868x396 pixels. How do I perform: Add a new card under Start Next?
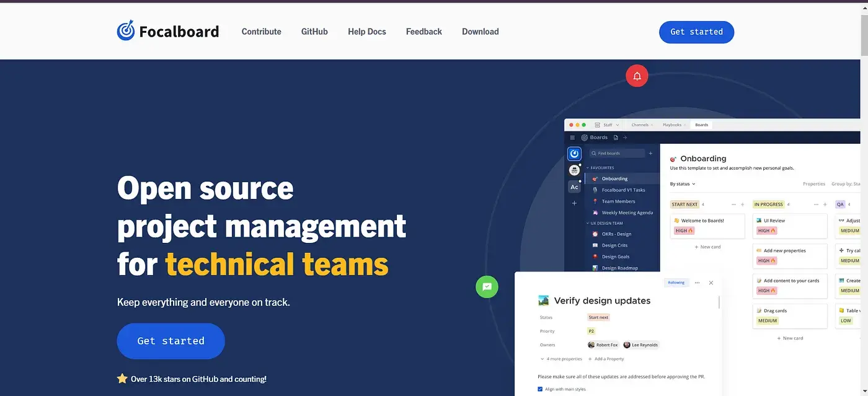point(707,247)
